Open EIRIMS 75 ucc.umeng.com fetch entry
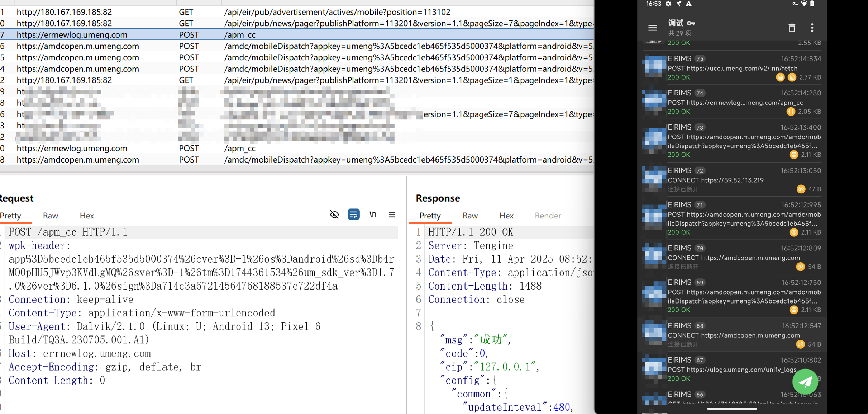 [x=731, y=68]
